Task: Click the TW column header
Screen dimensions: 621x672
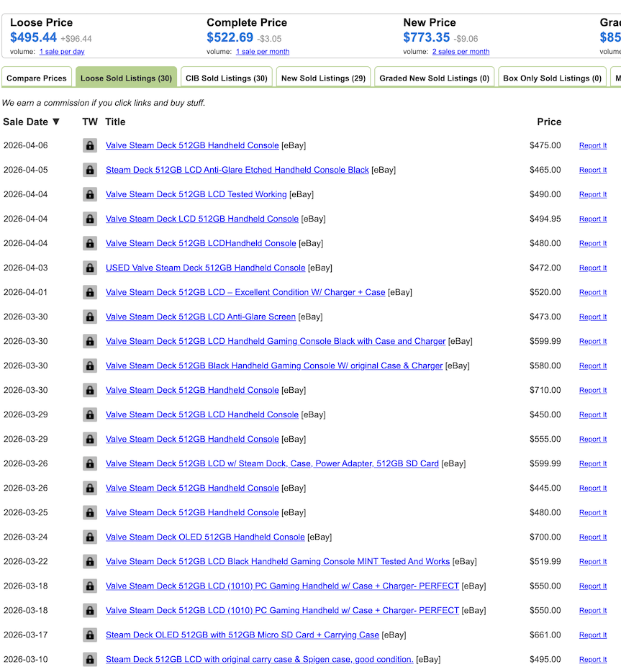Action: 90,122
